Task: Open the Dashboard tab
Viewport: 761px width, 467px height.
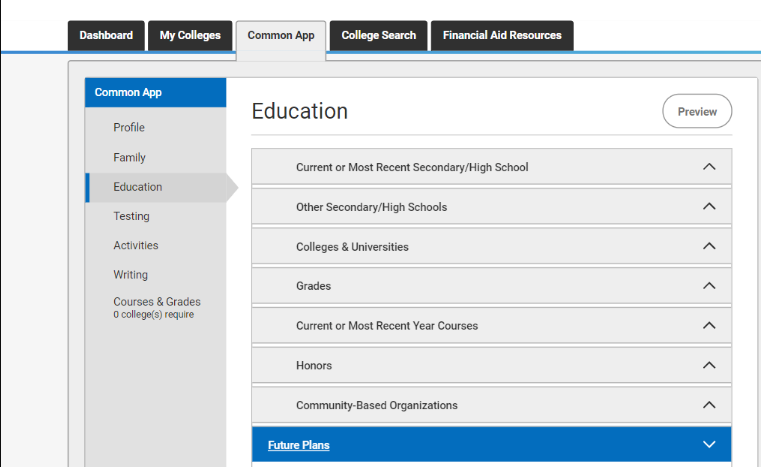Action: click(x=106, y=35)
